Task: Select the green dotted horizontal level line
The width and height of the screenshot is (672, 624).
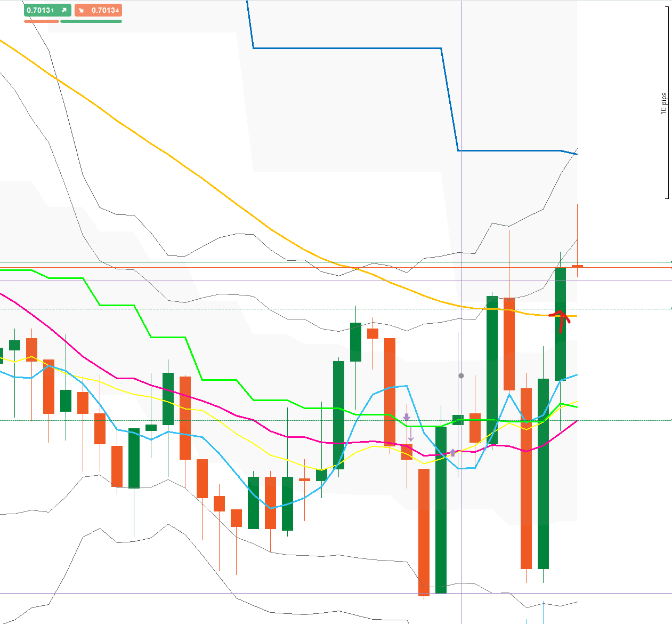Action: tap(336, 420)
